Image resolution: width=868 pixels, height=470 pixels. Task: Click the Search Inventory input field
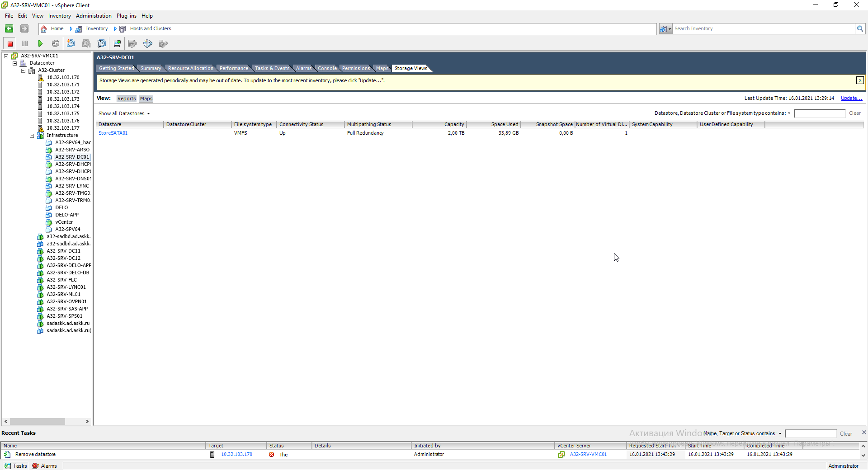coord(764,29)
